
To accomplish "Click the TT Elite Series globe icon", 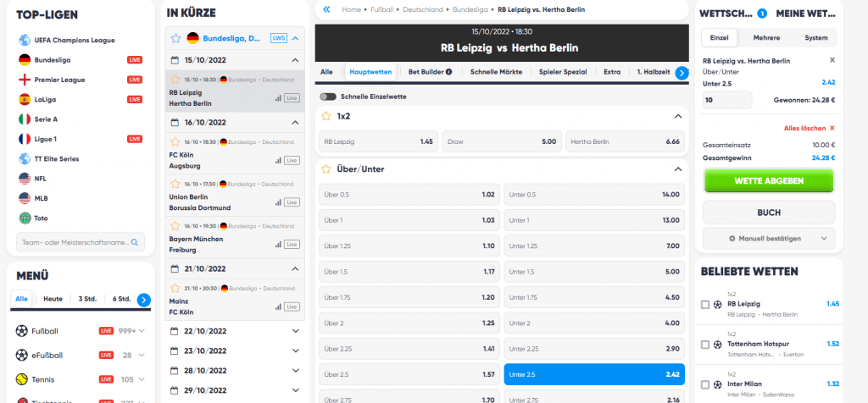I will pos(25,158).
